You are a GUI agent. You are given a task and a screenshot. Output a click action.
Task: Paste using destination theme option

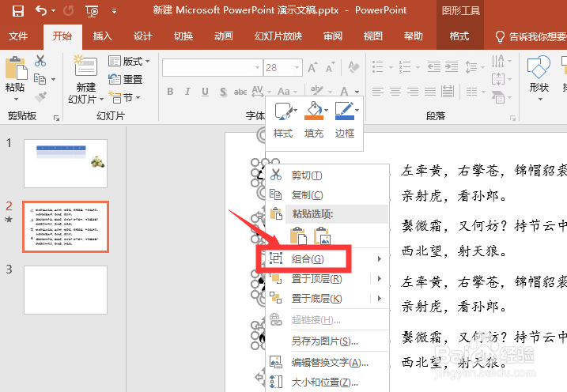click(299, 236)
